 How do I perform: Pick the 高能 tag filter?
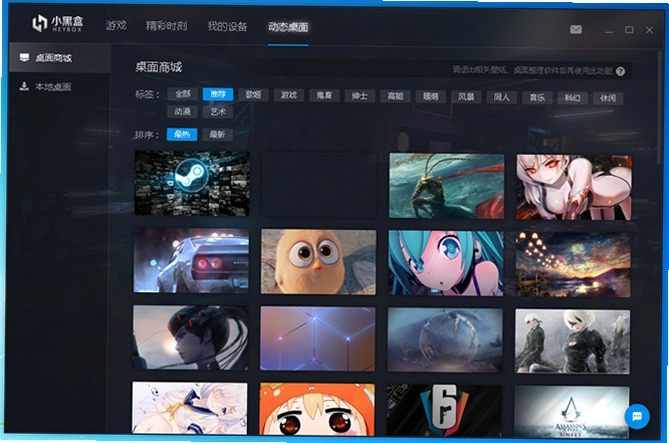[x=395, y=96]
